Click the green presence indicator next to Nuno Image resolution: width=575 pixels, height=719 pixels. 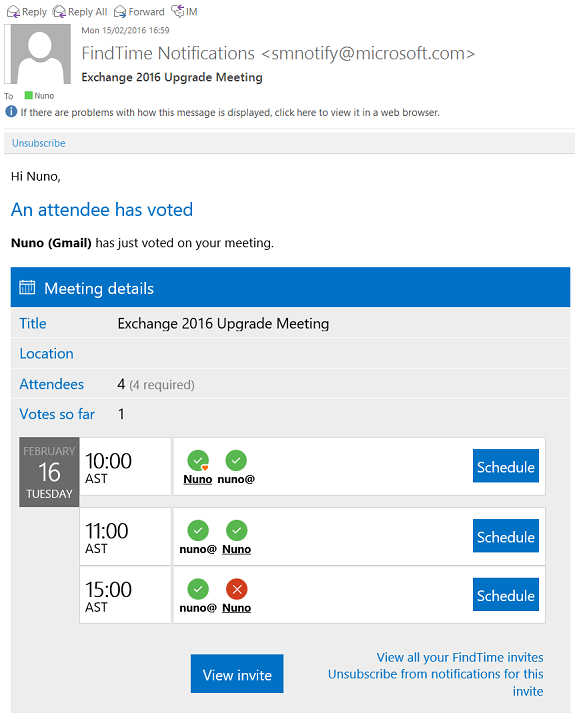[28, 95]
